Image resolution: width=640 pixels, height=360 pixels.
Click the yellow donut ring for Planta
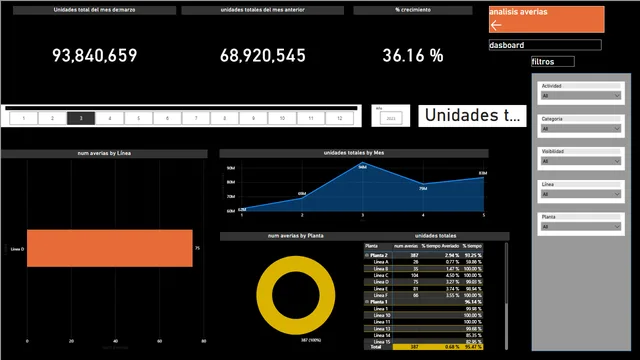(x=264, y=295)
